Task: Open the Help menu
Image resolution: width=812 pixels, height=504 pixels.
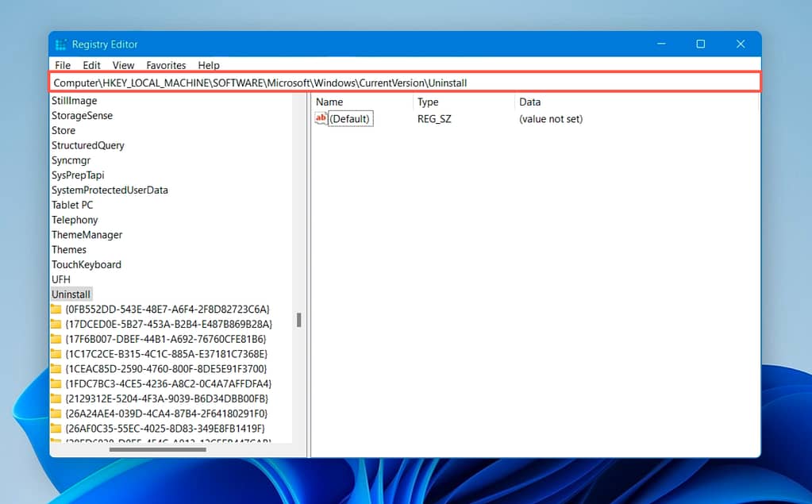Action: click(x=209, y=65)
